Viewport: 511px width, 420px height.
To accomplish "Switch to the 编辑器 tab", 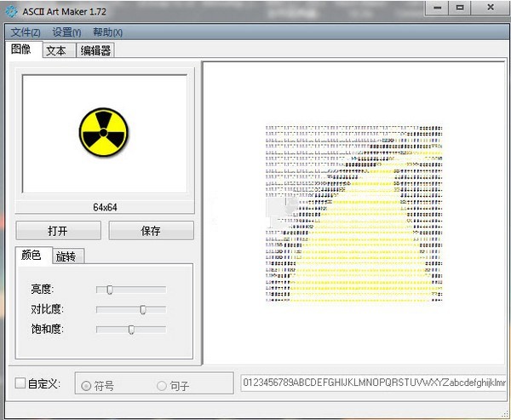I will coord(95,50).
